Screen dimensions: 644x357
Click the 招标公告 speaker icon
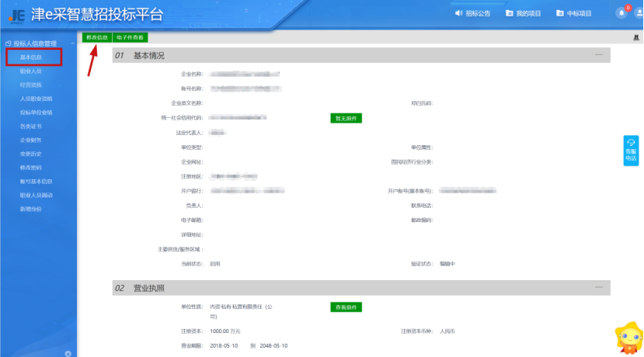[x=459, y=13]
